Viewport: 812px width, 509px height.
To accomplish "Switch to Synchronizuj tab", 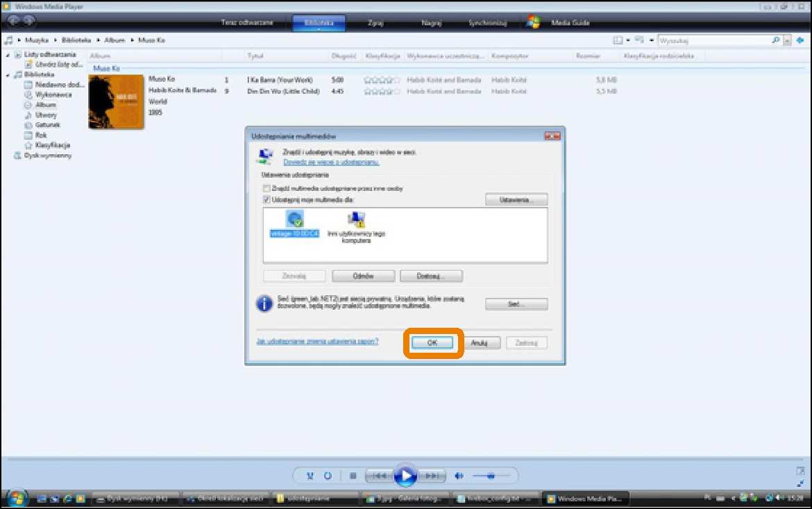I will [487, 23].
